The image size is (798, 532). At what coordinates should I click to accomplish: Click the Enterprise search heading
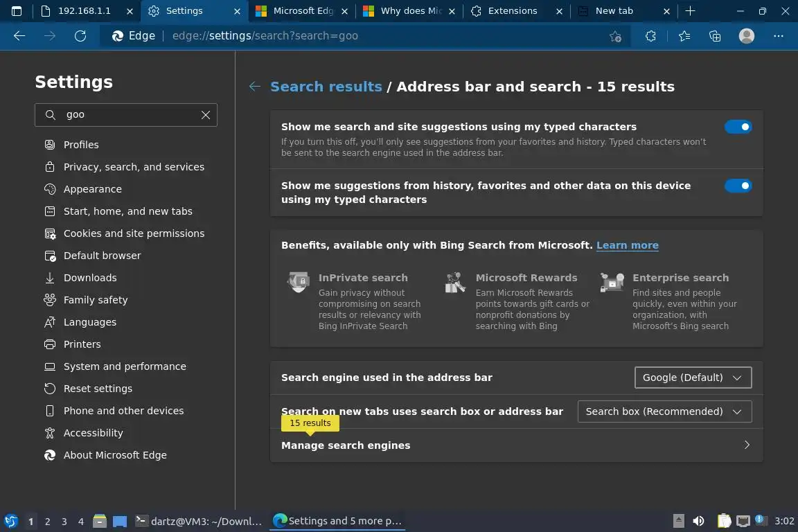[680, 278]
